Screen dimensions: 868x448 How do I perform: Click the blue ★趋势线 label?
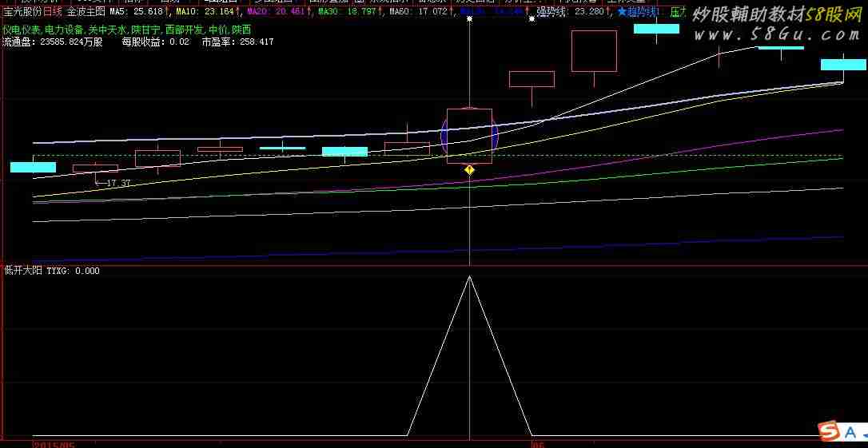coord(639,11)
